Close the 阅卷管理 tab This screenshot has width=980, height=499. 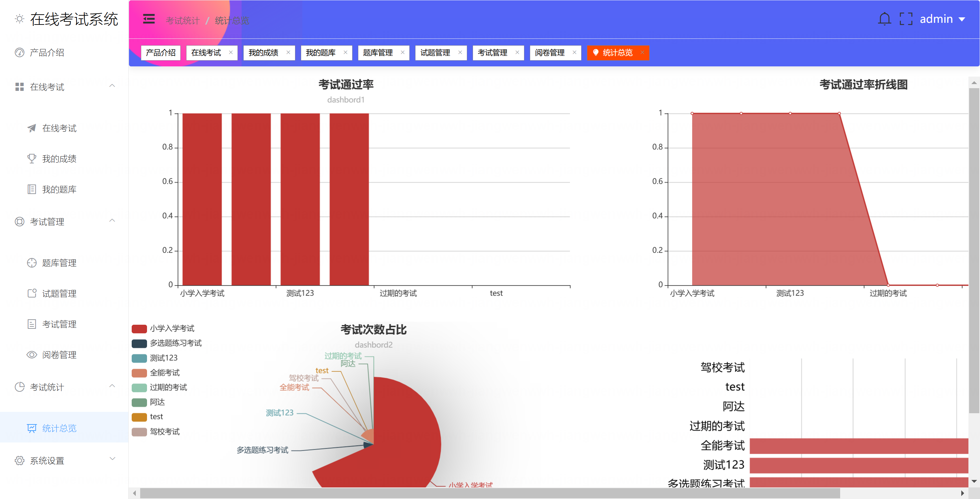click(574, 52)
